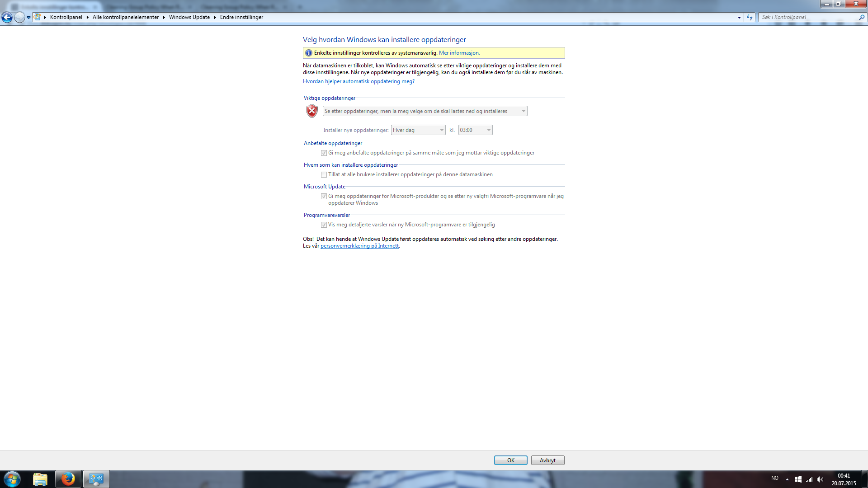This screenshot has height=488, width=868.
Task: Cancel changes with the Avbryt button
Action: click(547, 460)
